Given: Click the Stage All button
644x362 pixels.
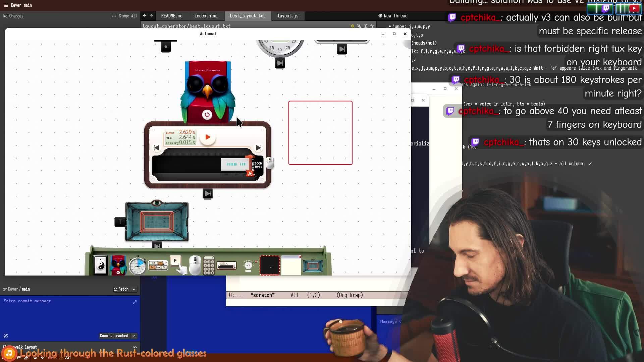Looking at the screenshot, I should coord(128,16).
